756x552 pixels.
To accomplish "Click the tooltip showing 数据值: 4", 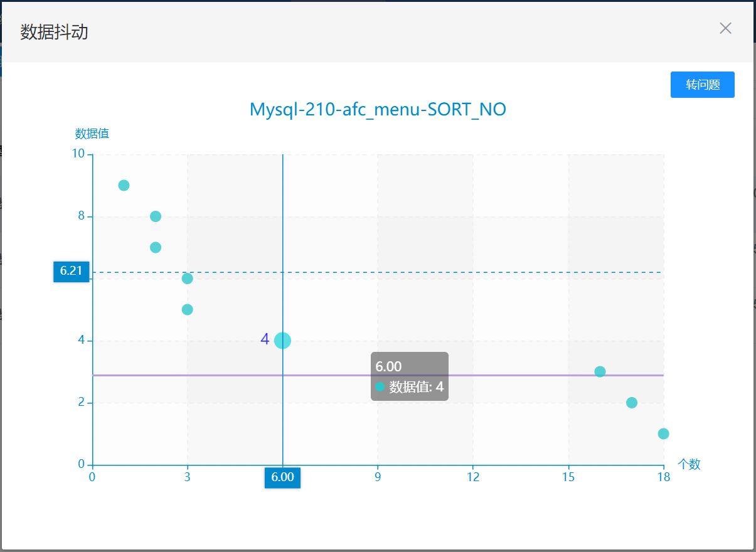I will pyautogui.click(x=409, y=376).
